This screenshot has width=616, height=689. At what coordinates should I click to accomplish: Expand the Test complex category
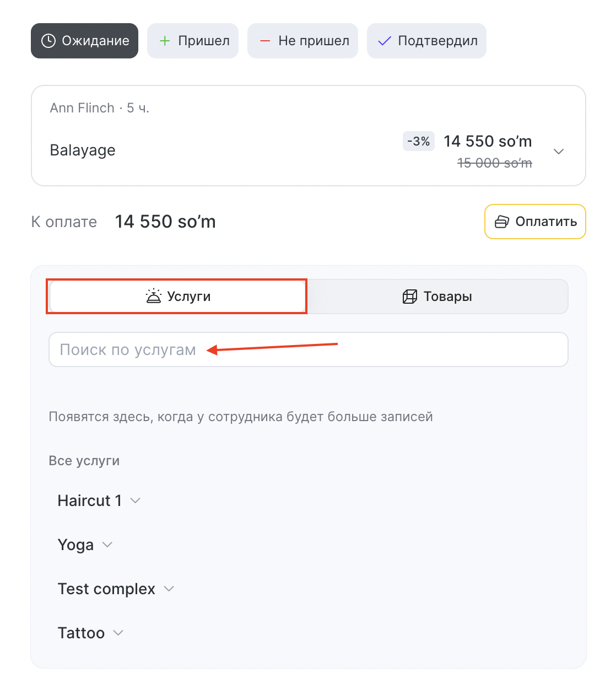click(169, 589)
